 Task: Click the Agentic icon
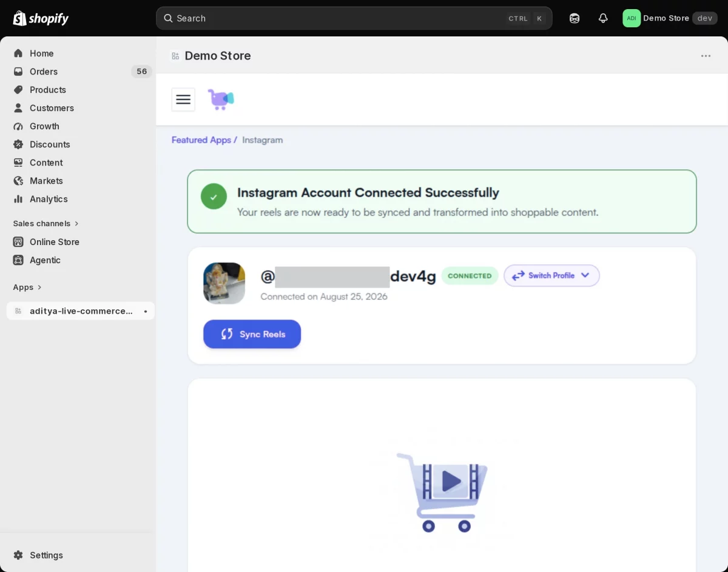tap(18, 260)
